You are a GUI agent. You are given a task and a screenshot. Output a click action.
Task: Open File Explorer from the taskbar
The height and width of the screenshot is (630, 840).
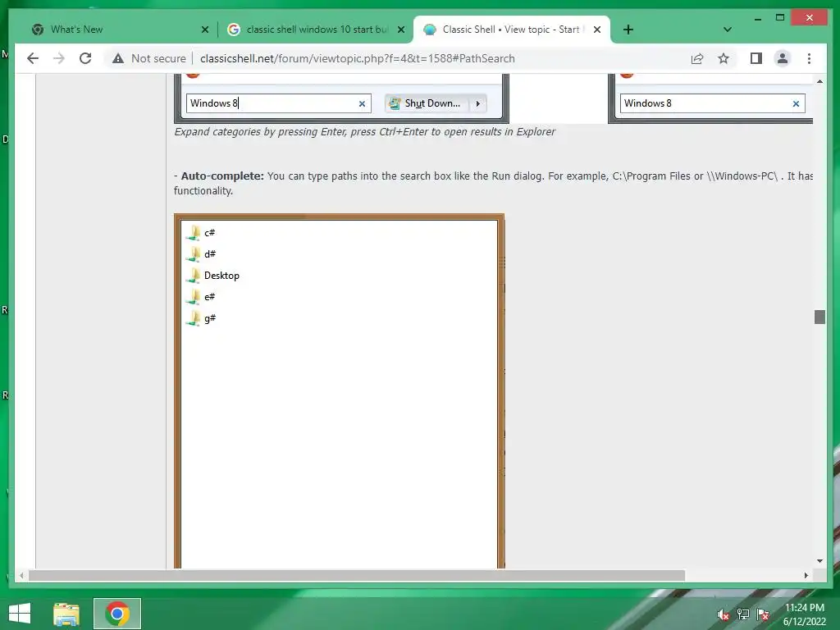66,614
